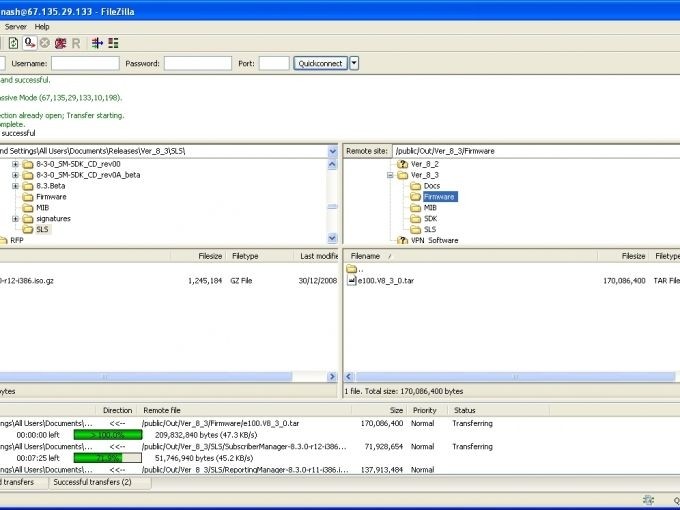Click the Refresh file lists toolbar icon
This screenshot has width=680, height=510.
[13, 43]
